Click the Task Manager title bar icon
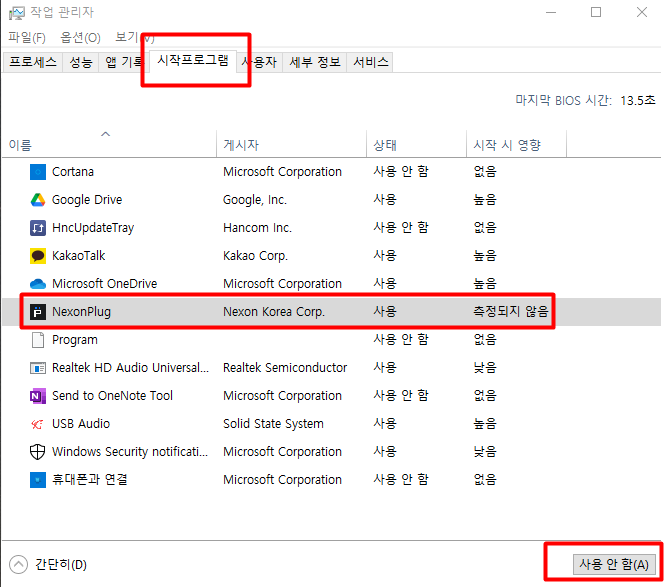The height and width of the screenshot is (587, 664). click(x=17, y=13)
